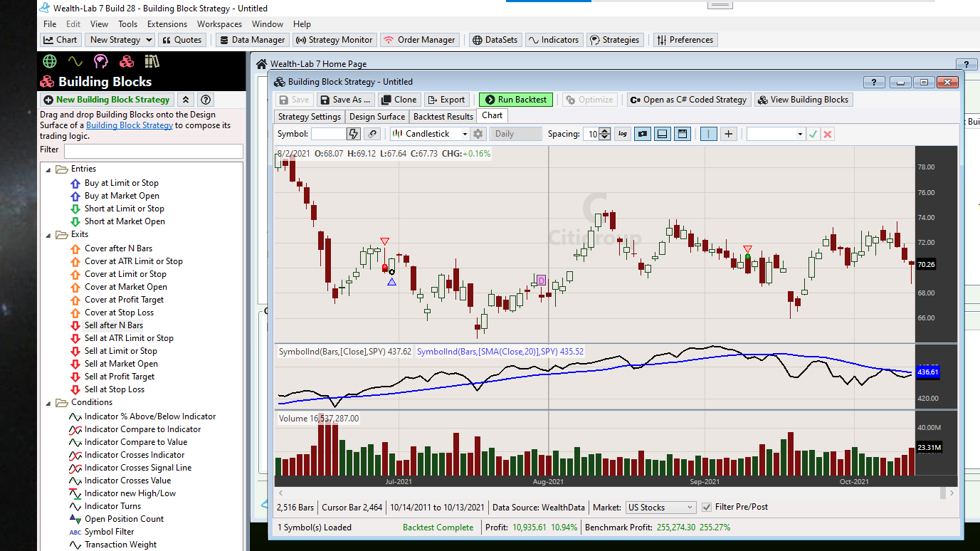
Task: Open the globe DataSets sidebar icon
Action: click(50, 61)
